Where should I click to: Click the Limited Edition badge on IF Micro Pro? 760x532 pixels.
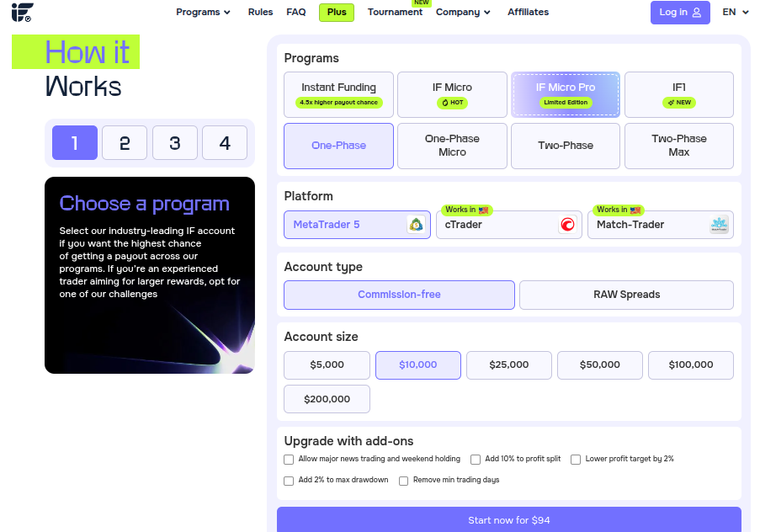pyautogui.click(x=566, y=103)
